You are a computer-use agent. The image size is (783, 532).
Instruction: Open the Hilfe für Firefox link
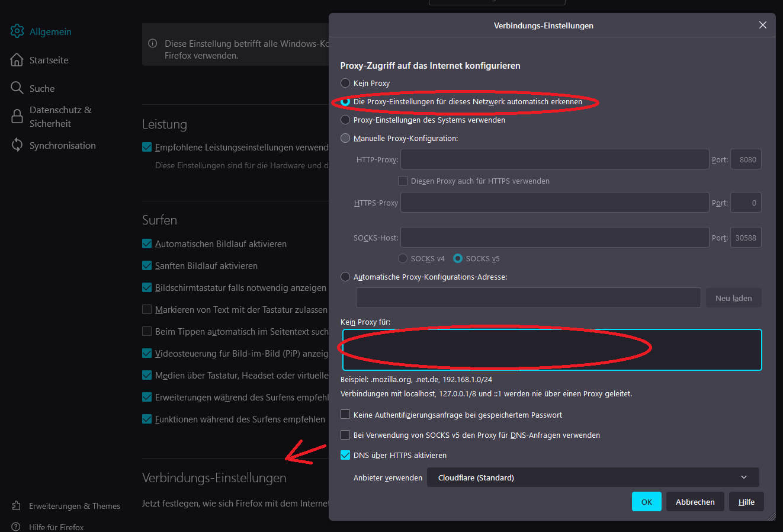(56, 527)
